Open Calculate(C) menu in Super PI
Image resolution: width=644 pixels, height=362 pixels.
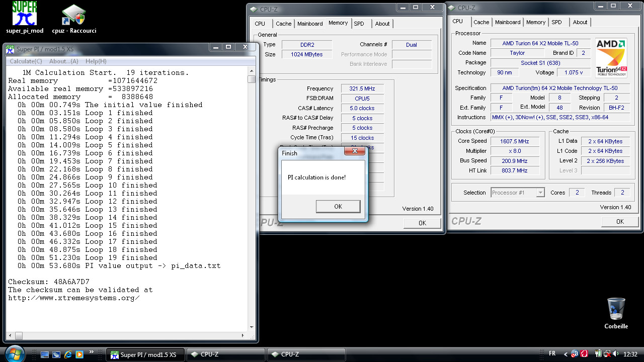pos(26,61)
